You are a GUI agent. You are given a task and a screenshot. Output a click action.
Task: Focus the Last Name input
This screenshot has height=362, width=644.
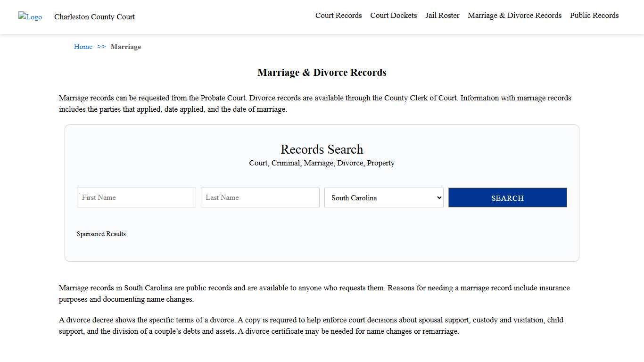tap(260, 197)
